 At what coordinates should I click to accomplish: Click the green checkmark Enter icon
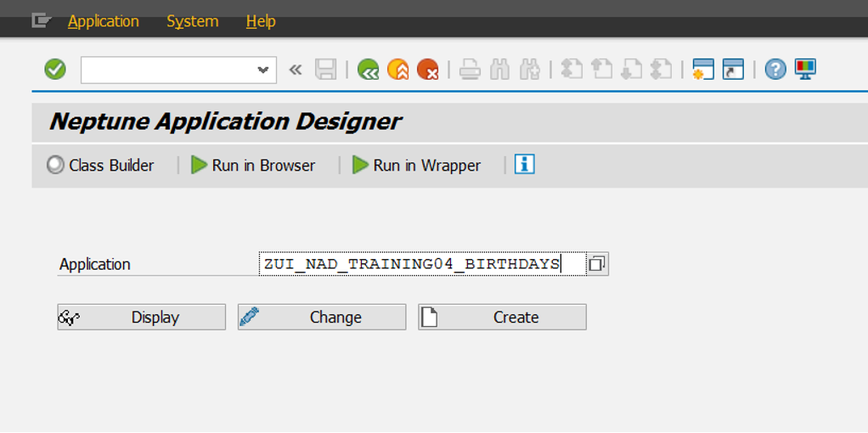[x=55, y=70]
